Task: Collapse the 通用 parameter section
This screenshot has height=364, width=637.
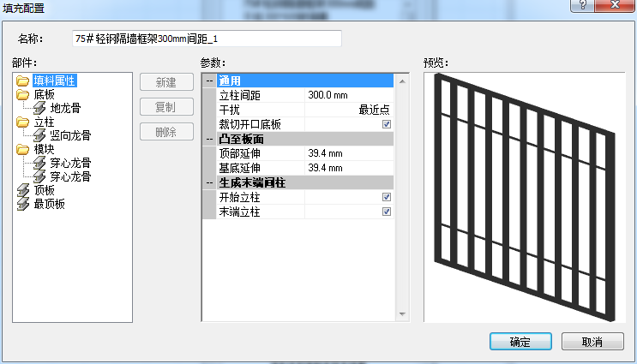Action: coord(209,81)
